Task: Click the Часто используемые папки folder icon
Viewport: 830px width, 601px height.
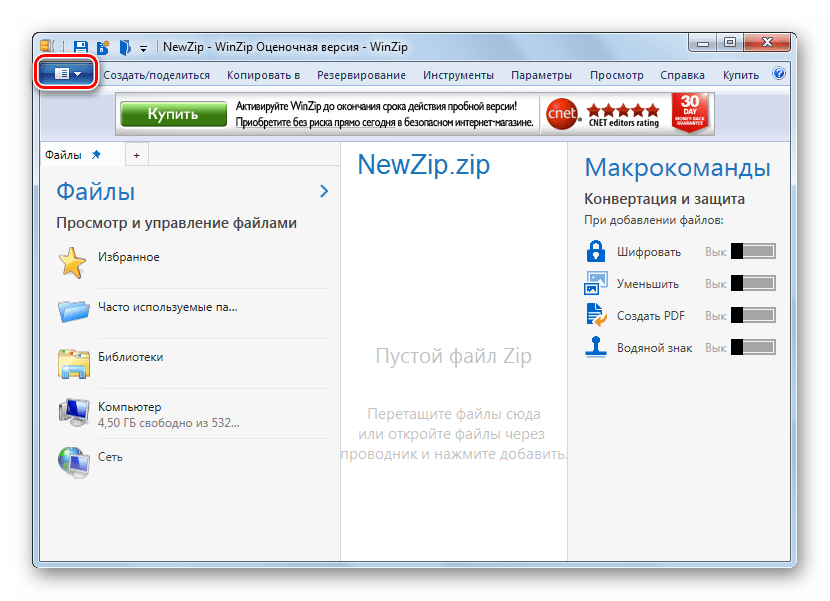Action: click(x=74, y=311)
